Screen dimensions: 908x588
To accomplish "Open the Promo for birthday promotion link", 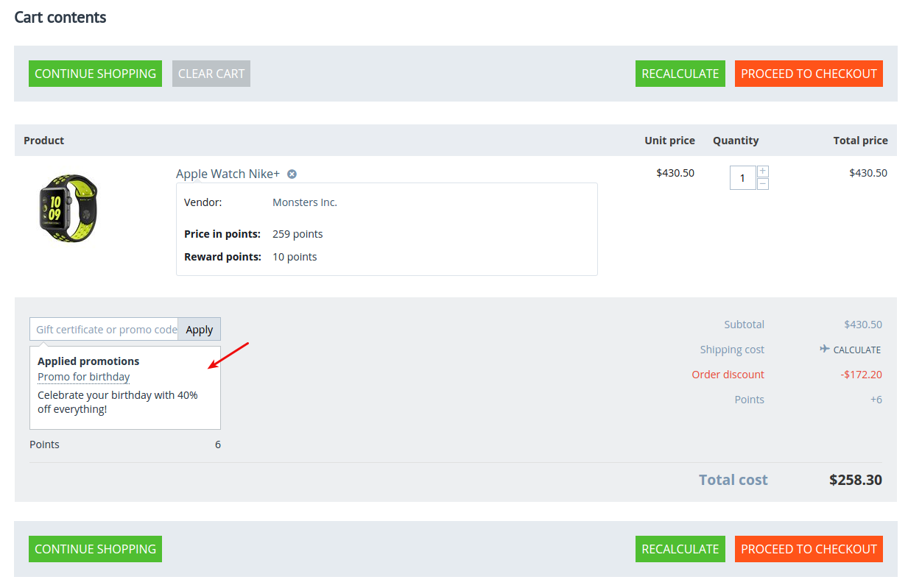I will [83, 377].
